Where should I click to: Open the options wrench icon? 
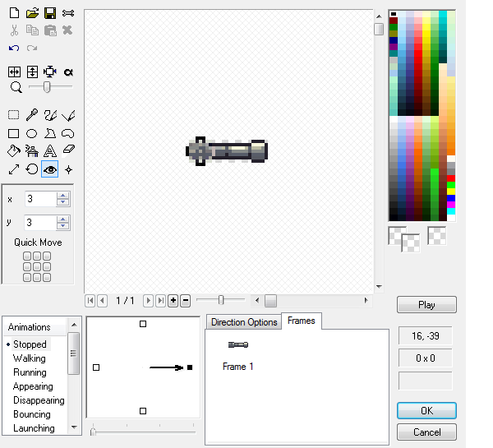(x=68, y=13)
